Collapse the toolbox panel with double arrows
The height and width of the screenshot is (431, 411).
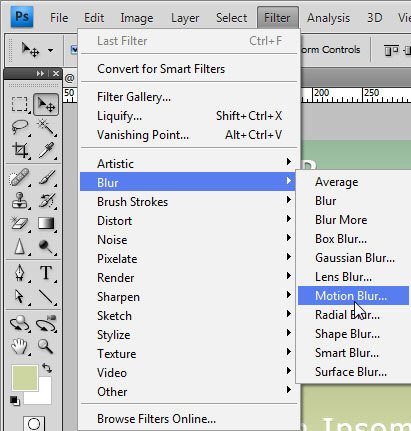(x=40, y=73)
